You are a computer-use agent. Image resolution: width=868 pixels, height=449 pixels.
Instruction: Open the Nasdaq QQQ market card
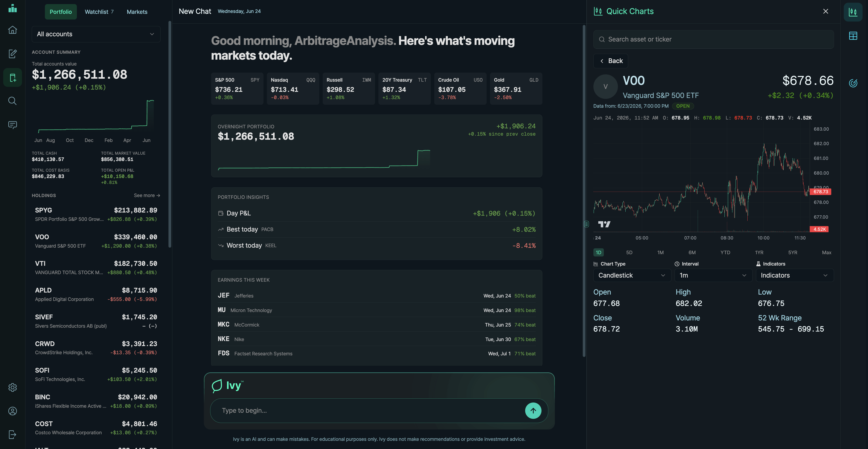[293, 88]
